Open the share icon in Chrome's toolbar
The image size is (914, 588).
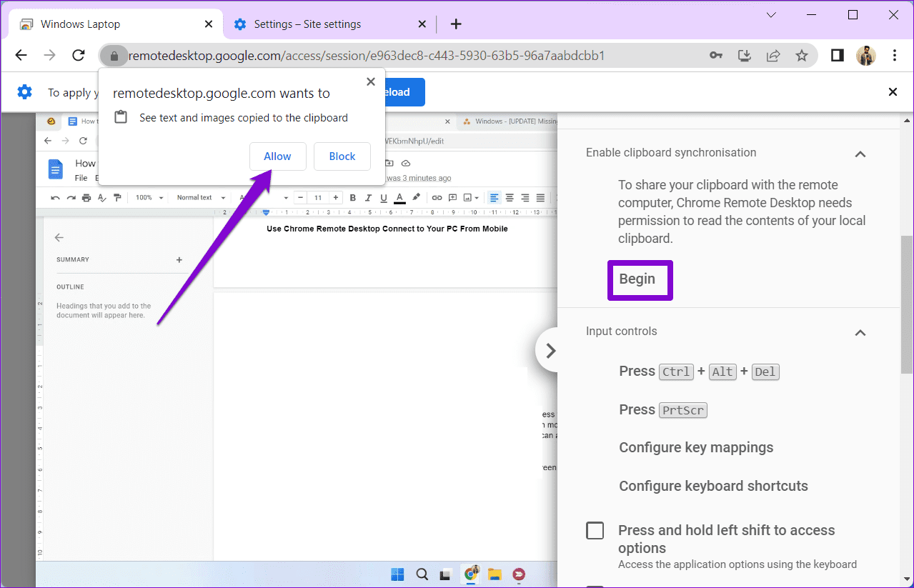(x=773, y=55)
